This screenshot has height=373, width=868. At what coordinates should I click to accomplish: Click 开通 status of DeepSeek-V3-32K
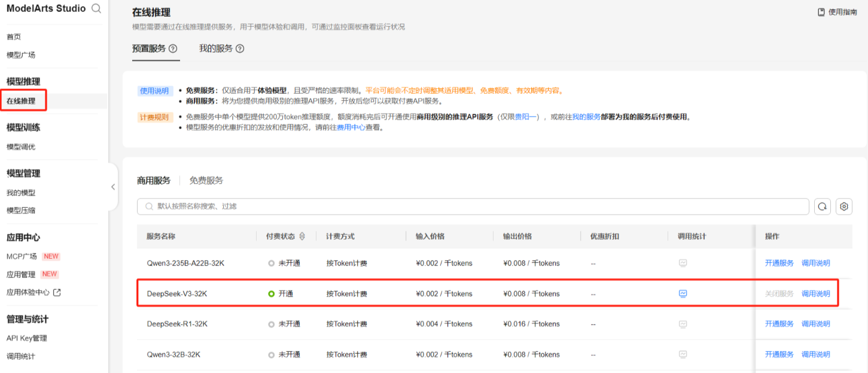281,293
